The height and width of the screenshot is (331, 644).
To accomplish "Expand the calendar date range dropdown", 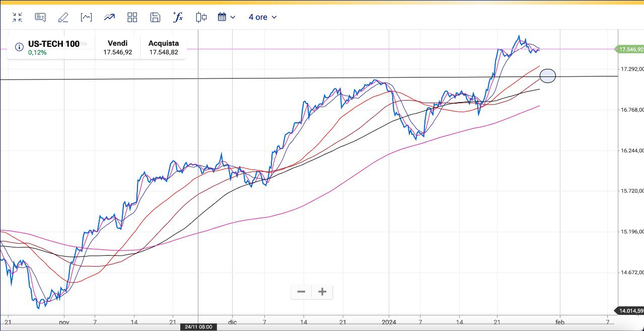I will pyautogui.click(x=226, y=18).
